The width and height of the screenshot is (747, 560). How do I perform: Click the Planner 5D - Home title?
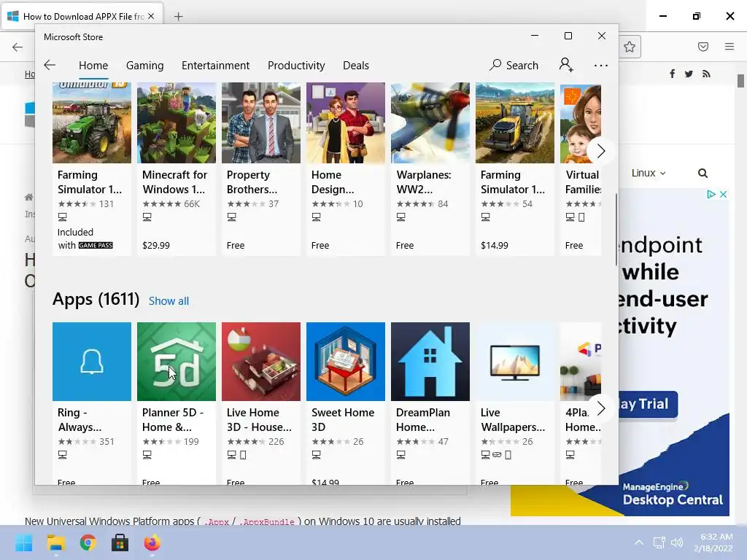(x=173, y=419)
